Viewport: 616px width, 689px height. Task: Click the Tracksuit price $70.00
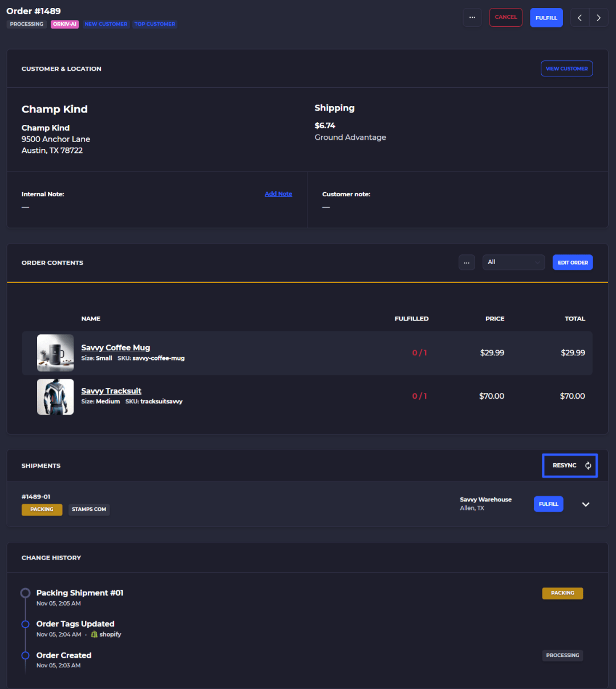pos(492,396)
